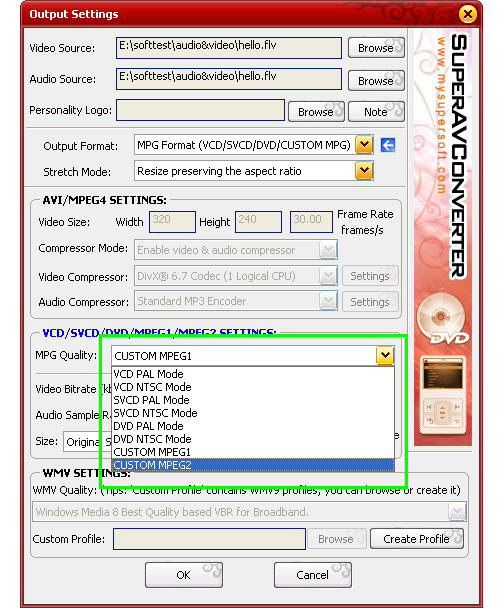
Task: Click the DVD disc graphic in sidebar
Action: (x=442, y=319)
